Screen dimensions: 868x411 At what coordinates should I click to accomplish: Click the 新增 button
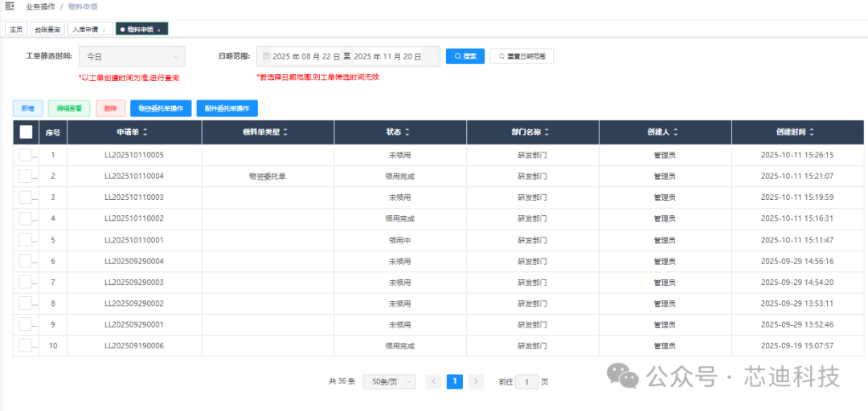tap(27, 108)
